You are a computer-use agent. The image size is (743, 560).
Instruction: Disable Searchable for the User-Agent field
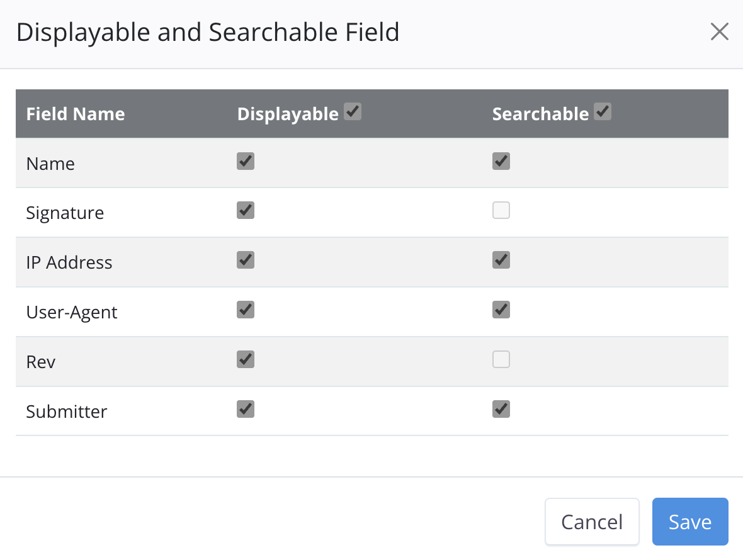tap(501, 310)
